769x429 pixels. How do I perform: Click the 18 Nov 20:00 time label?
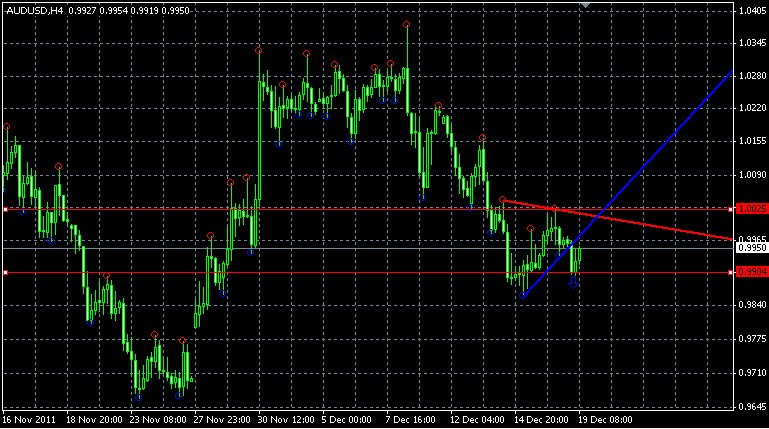94,420
